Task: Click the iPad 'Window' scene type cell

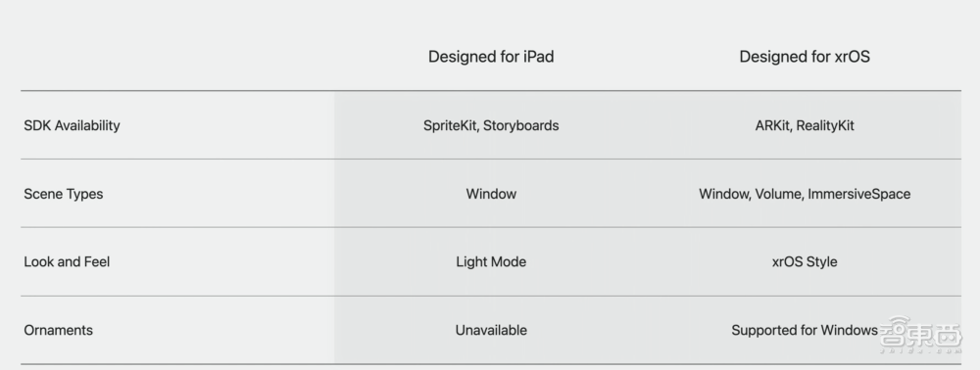Action: [491, 194]
